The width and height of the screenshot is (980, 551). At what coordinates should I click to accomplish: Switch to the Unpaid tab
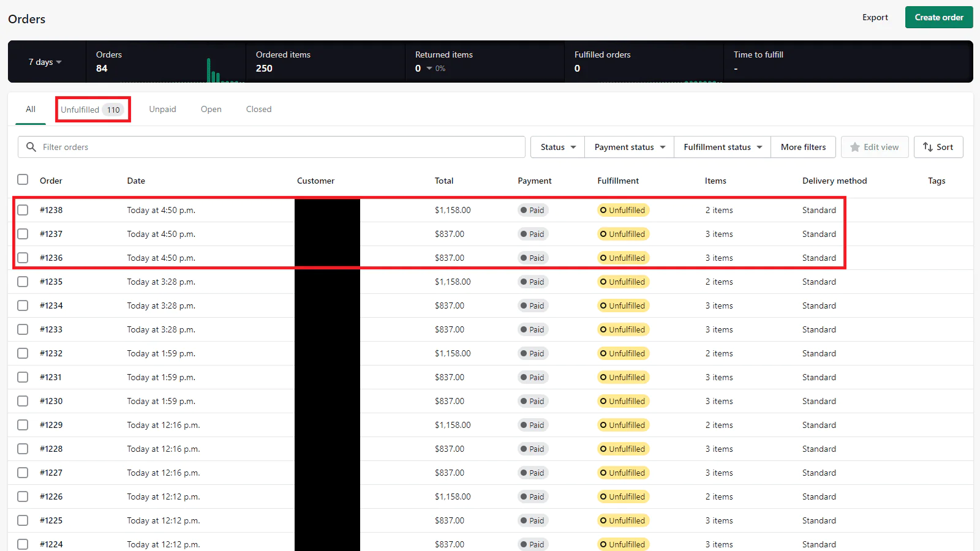click(162, 109)
